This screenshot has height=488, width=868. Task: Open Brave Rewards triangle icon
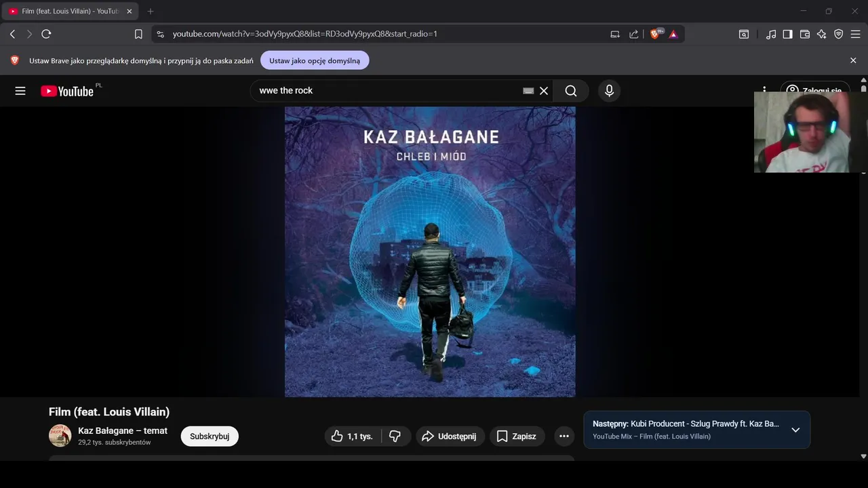click(673, 34)
